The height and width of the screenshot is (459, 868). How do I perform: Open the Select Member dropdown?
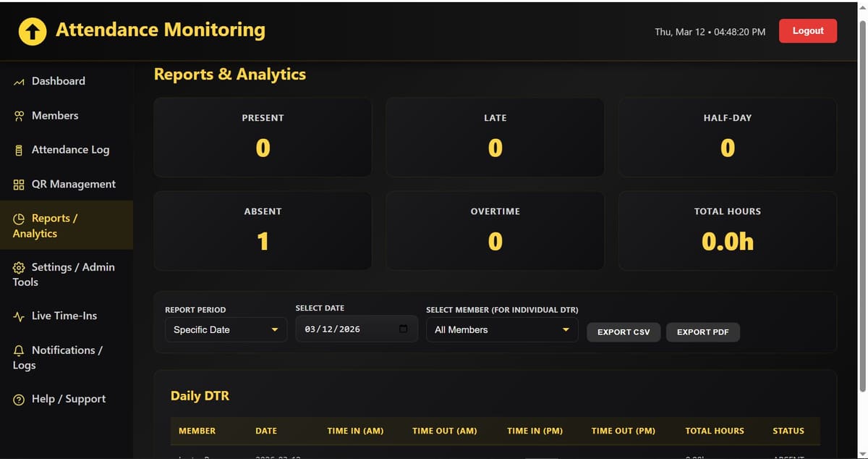point(501,329)
